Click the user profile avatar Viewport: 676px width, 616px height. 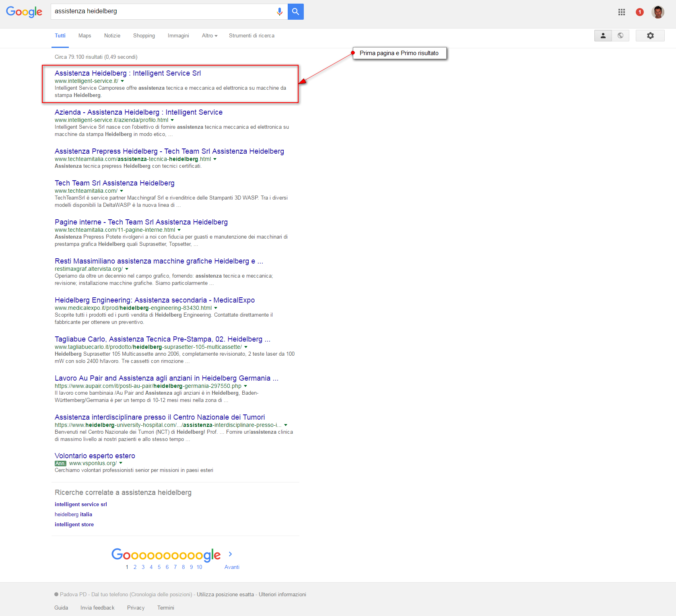tap(658, 12)
